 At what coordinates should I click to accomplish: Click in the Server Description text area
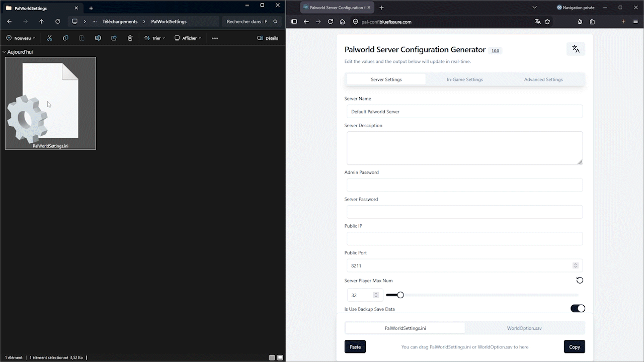coord(465,148)
